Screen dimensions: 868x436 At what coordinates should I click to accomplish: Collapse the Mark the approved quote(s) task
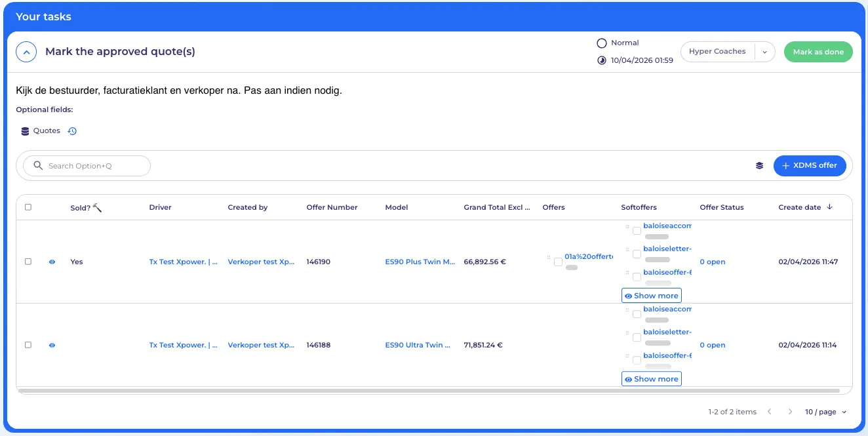pyautogui.click(x=26, y=52)
